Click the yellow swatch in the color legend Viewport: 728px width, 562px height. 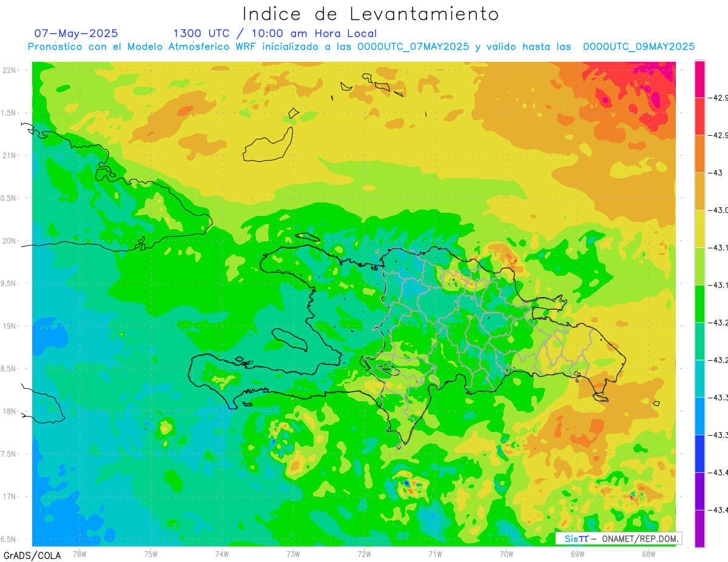tap(699, 229)
